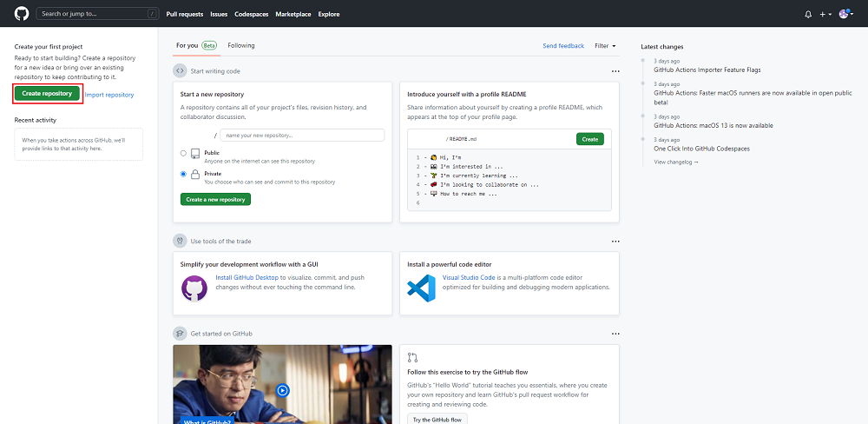Click the repository name input field

pyautogui.click(x=301, y=135)
